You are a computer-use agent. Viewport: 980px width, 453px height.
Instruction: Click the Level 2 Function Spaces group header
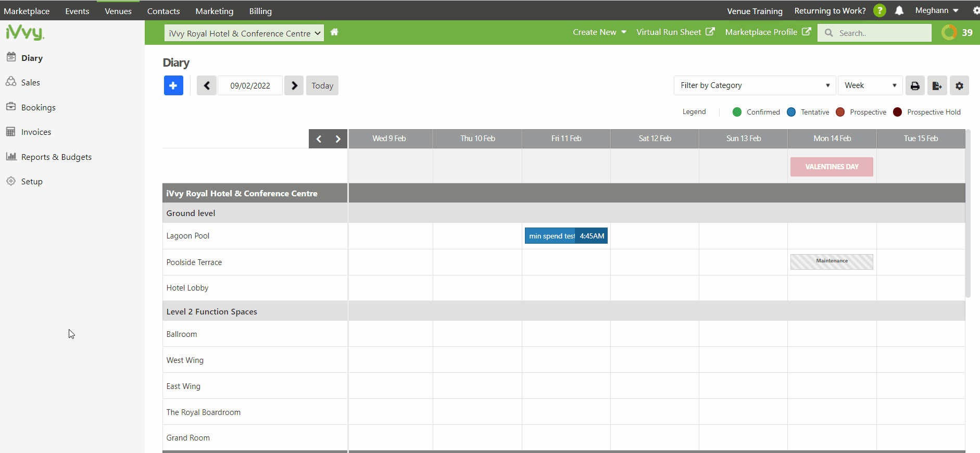point(255,311)
